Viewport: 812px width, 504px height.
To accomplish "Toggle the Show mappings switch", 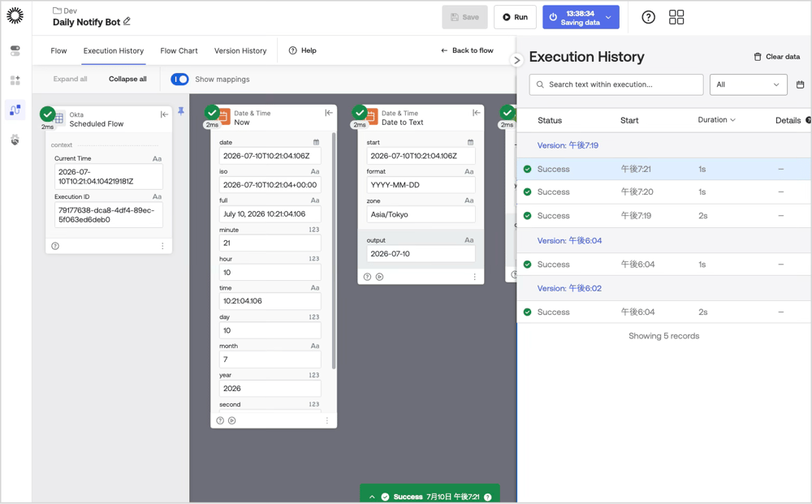I will tap(179, 80).
